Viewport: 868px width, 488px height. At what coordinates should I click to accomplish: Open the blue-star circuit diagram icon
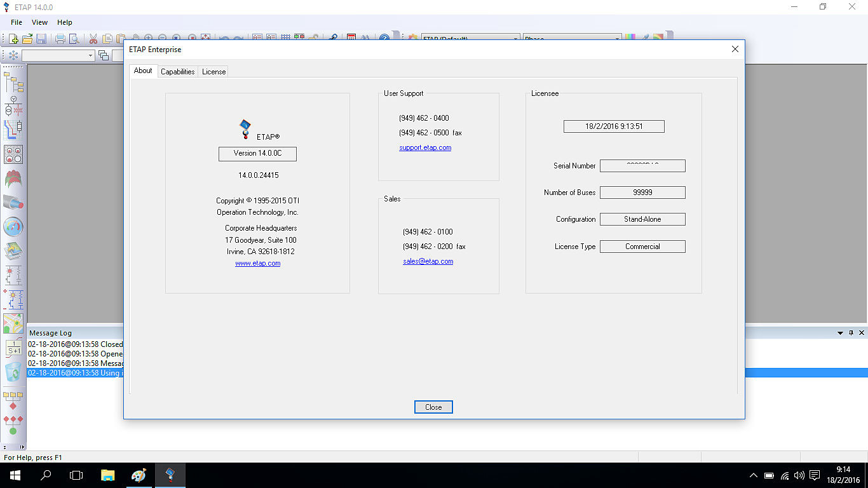[x=13, y=299]
